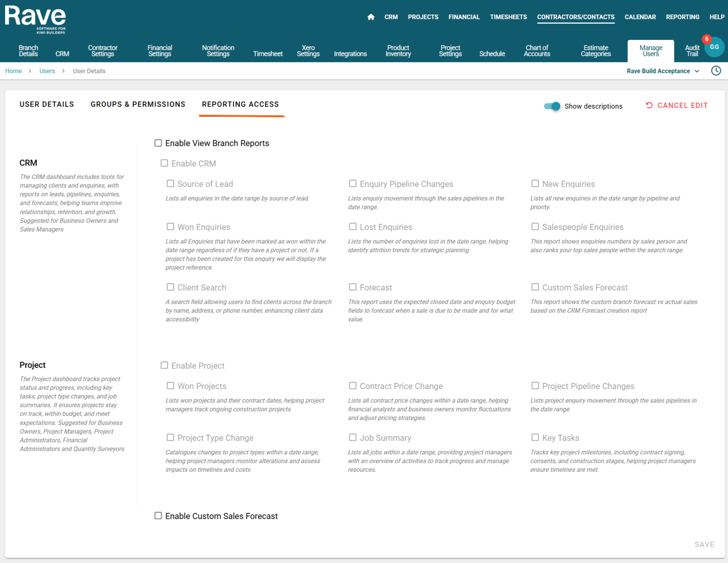Click the Rave logo
728x563 pixels.
tap(36, 19)
